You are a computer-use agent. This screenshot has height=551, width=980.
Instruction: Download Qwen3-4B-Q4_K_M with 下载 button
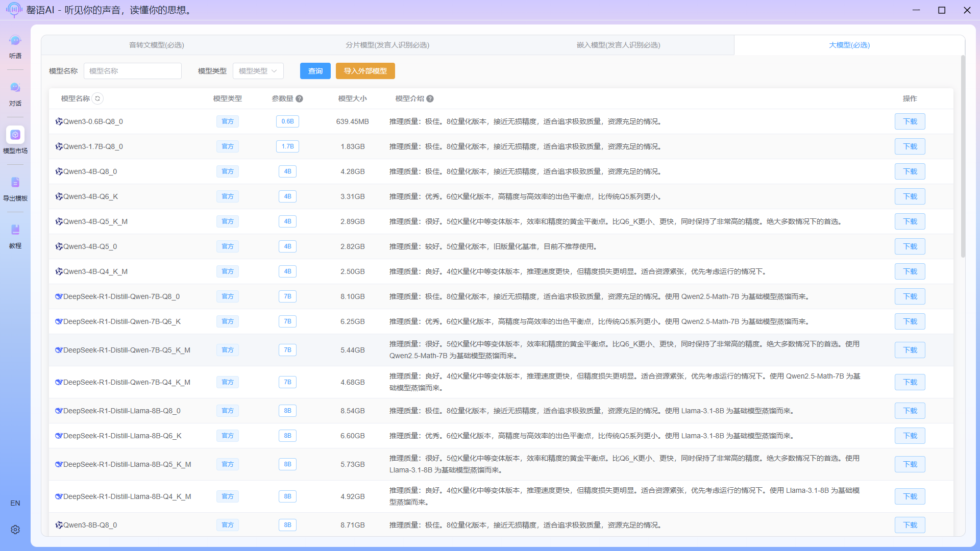[x=910, y=271]
